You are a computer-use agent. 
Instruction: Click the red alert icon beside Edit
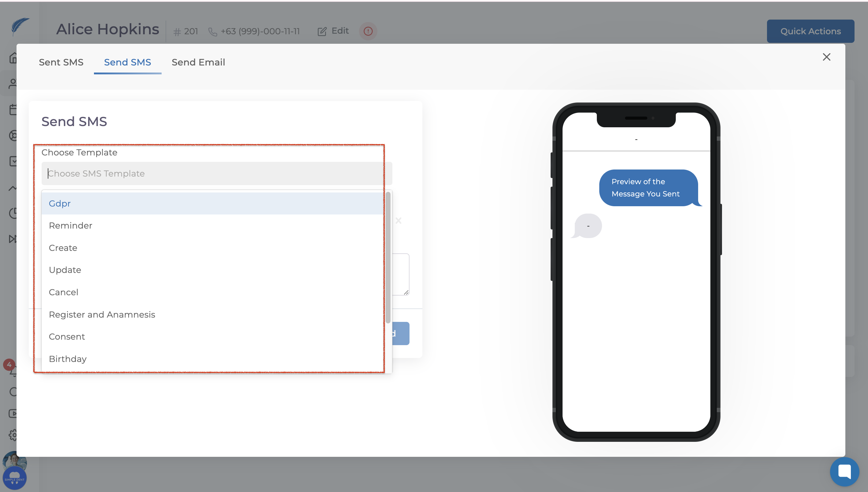tap(368, 31)
